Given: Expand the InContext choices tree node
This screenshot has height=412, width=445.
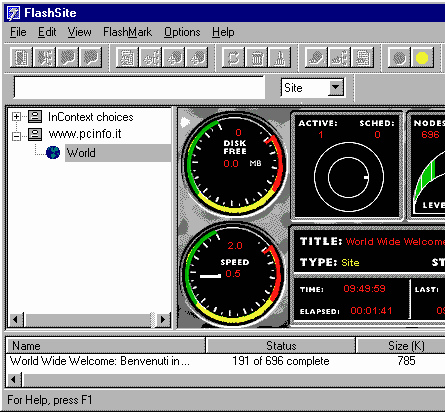Looking at the screenshot, I should click(x=16, y=117).
